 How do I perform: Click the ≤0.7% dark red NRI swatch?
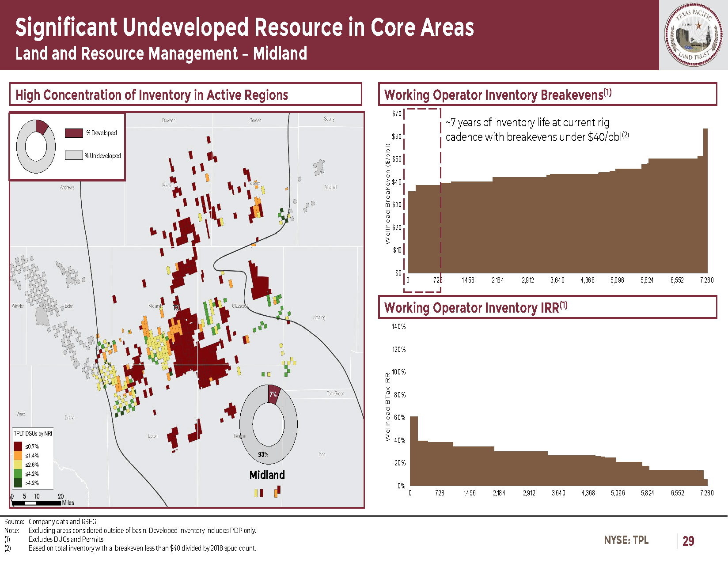click(x=18, y=446)
